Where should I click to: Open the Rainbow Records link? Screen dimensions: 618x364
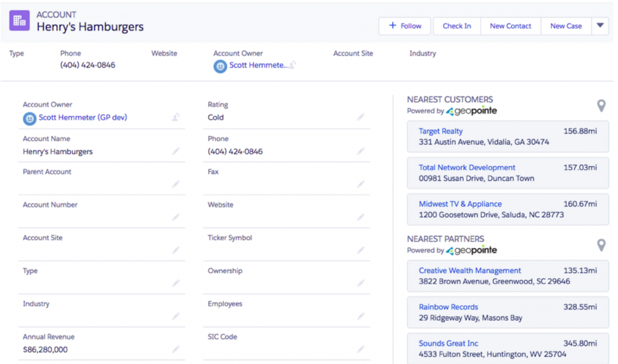[448, 307]
